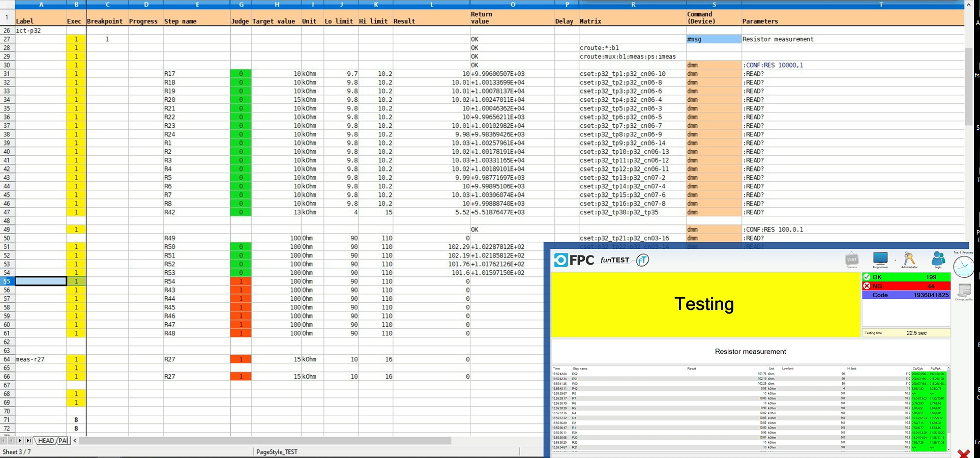Click the FPC logo
This screenshot has width=980, height=458.
[574, 260]
